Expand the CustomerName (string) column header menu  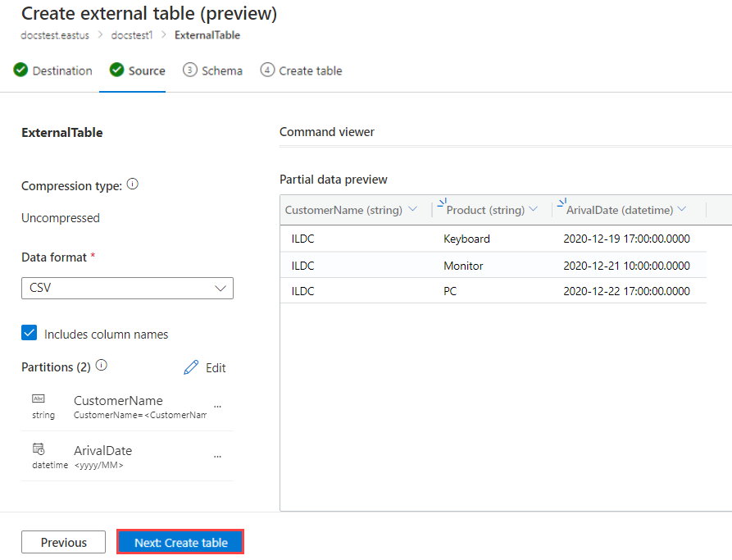coord(414,210)
